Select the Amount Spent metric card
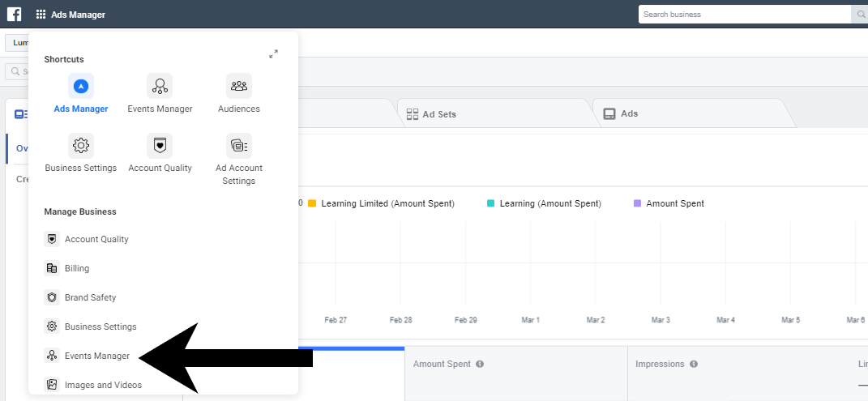868x401 pixels. (x=516, y=374)
